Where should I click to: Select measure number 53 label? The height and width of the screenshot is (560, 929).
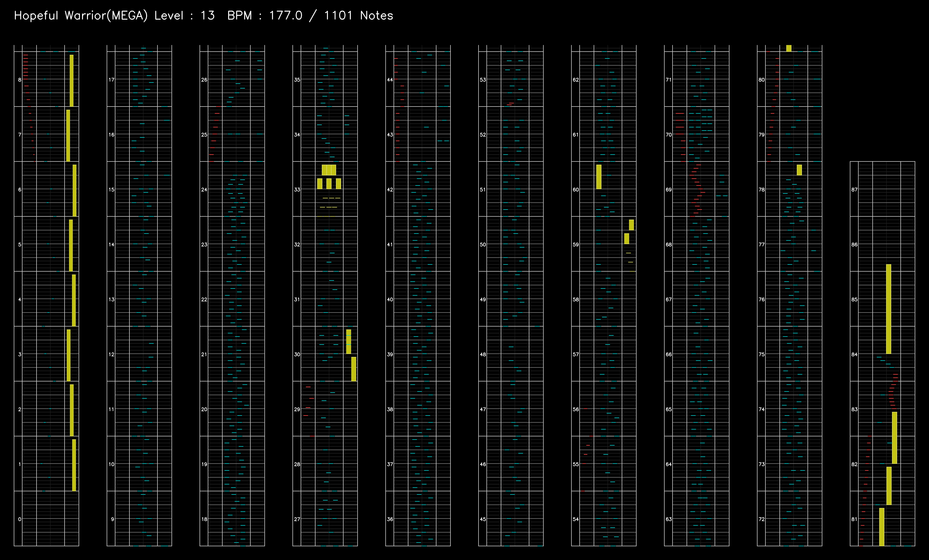[x=483, y=80]
